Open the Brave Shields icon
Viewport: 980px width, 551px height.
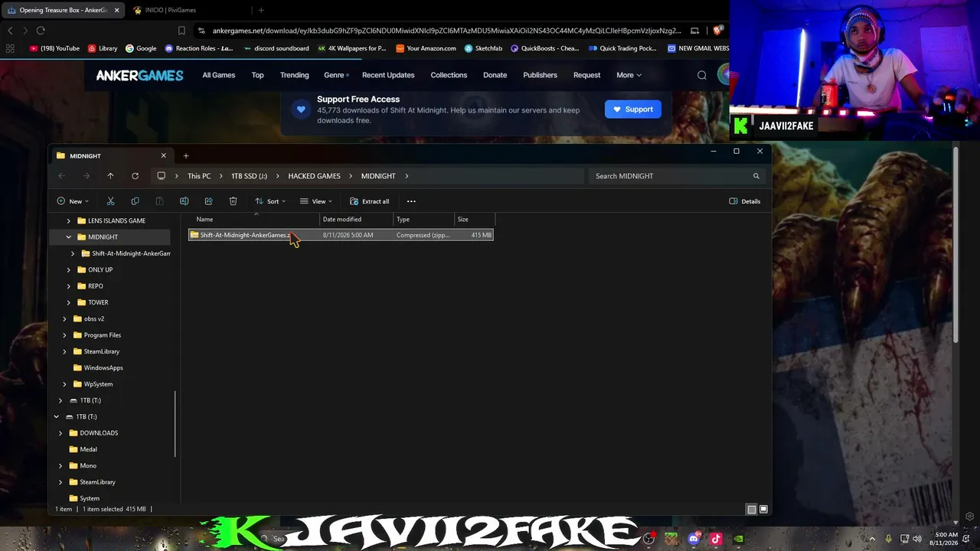[717, 31]
